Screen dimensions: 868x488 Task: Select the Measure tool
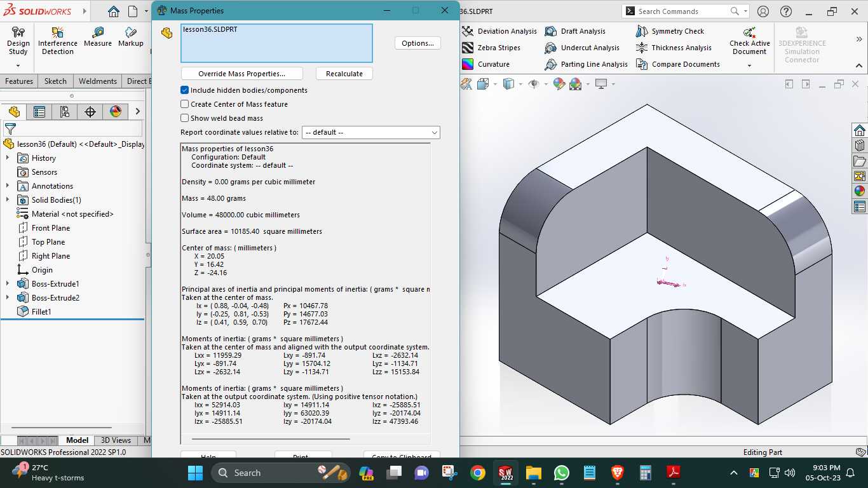[x=97, y=37]
